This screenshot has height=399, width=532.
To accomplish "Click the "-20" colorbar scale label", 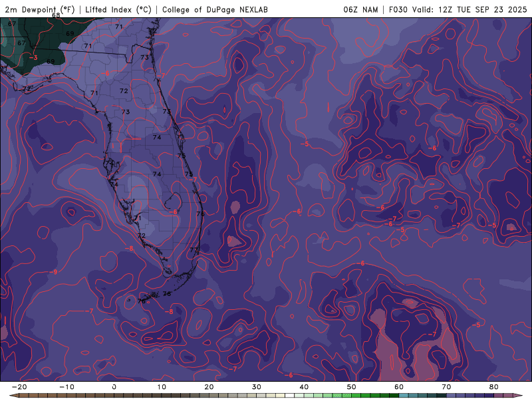I will [x=19, y=387].
